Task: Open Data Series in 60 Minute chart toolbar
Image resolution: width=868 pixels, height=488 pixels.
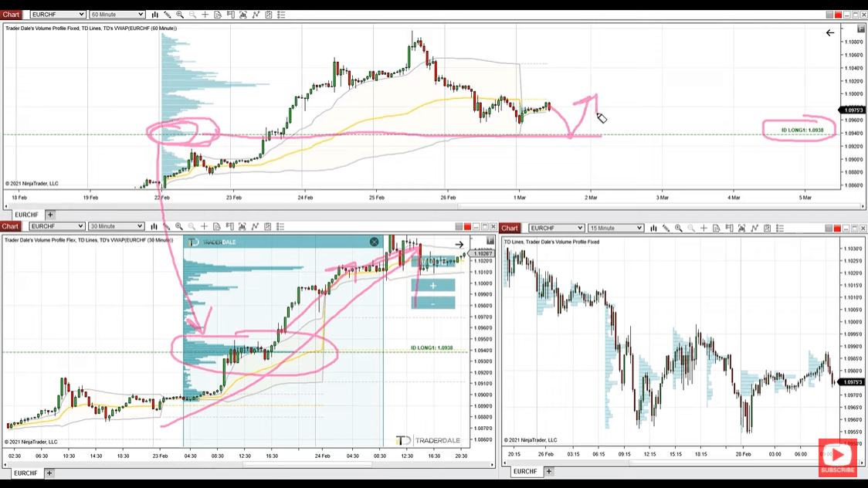Action: tap(243, 15)
